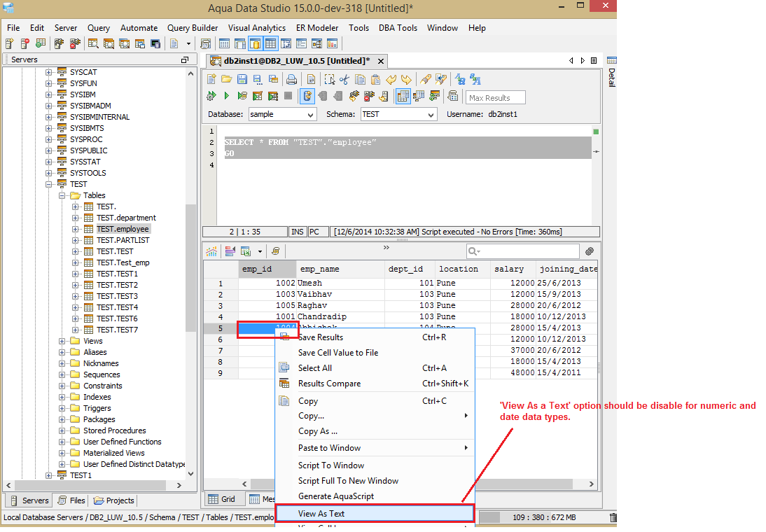Click the Query Analyzer icon with magnifier
This screenshot has height=532, width=766.
[93, 43]
